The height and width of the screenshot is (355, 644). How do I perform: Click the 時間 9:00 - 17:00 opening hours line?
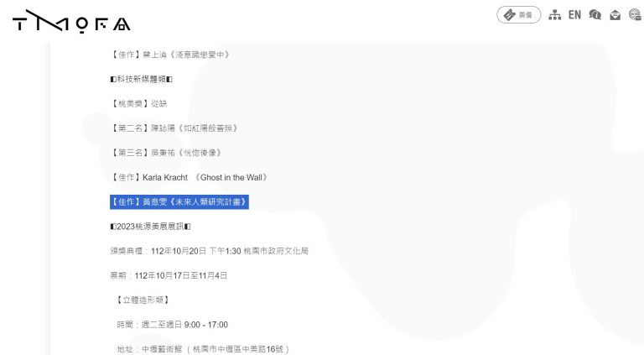pos(172,325)
